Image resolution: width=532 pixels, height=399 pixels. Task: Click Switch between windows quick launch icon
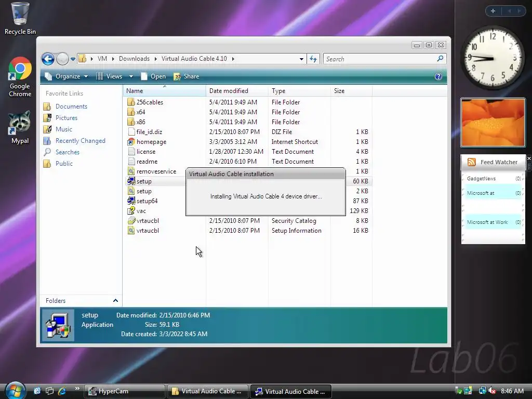(49, 391)
